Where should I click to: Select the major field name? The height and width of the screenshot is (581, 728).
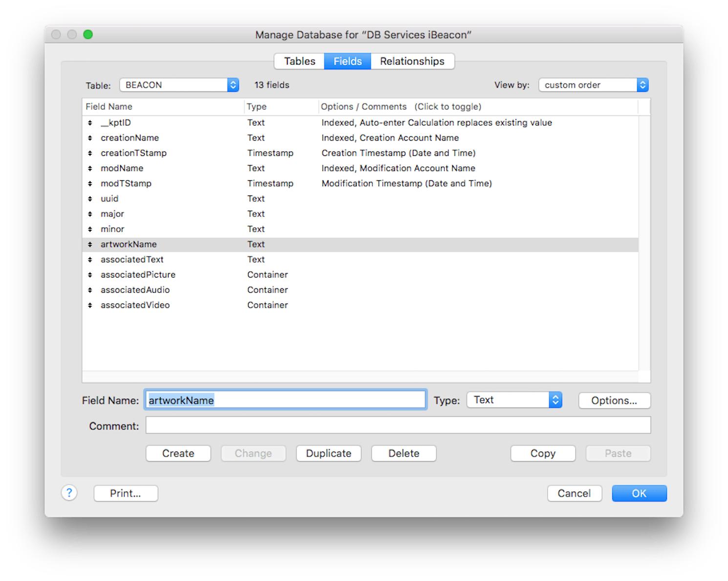click(112, 214)
